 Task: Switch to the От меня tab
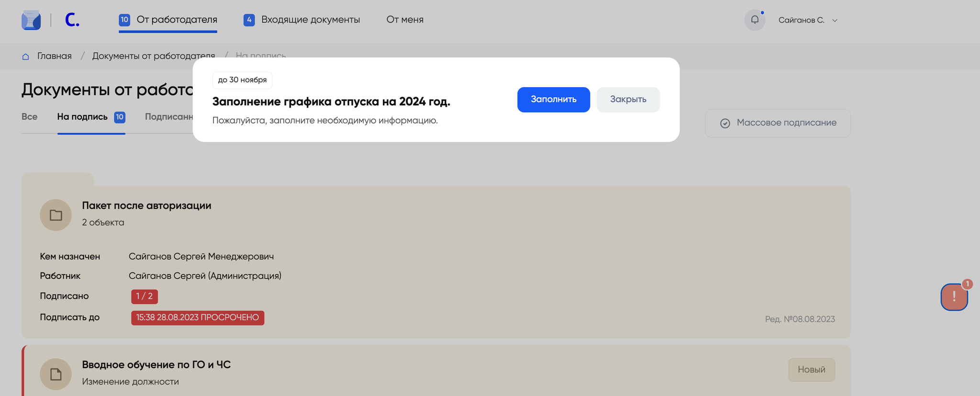point(405,20)
